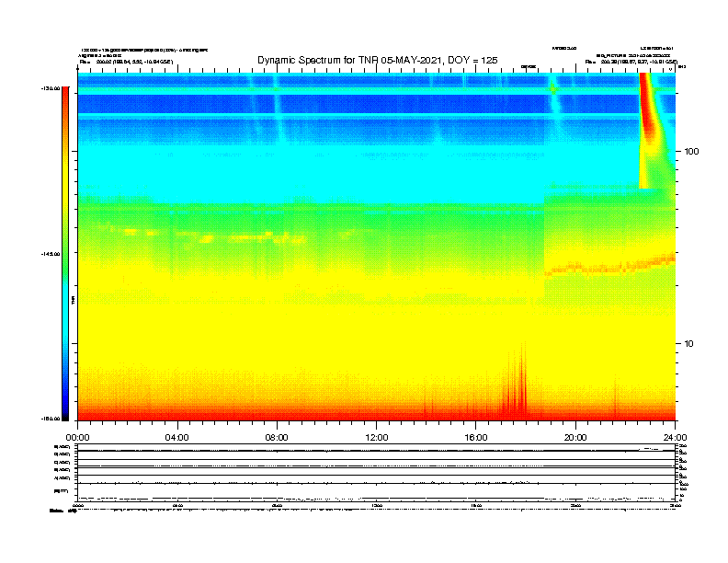This screenshot has height=563, width=728.
Task: Click the '10' frequency axis label
Action: (689, 344)
